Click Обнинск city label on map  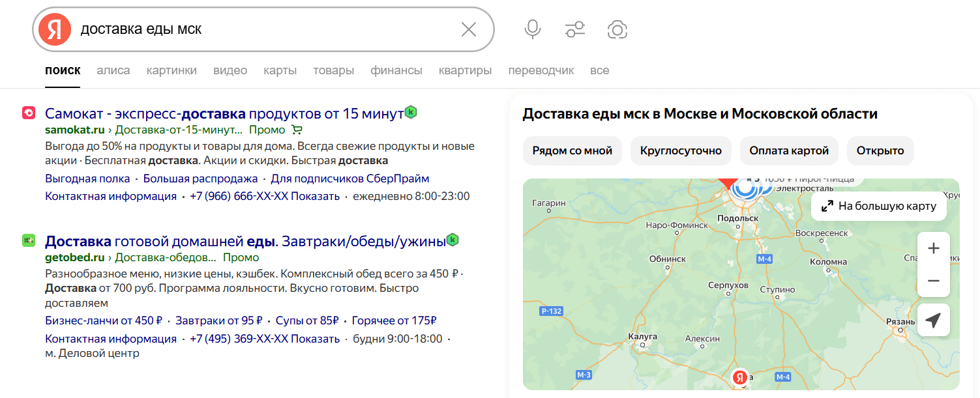point(668,259)
